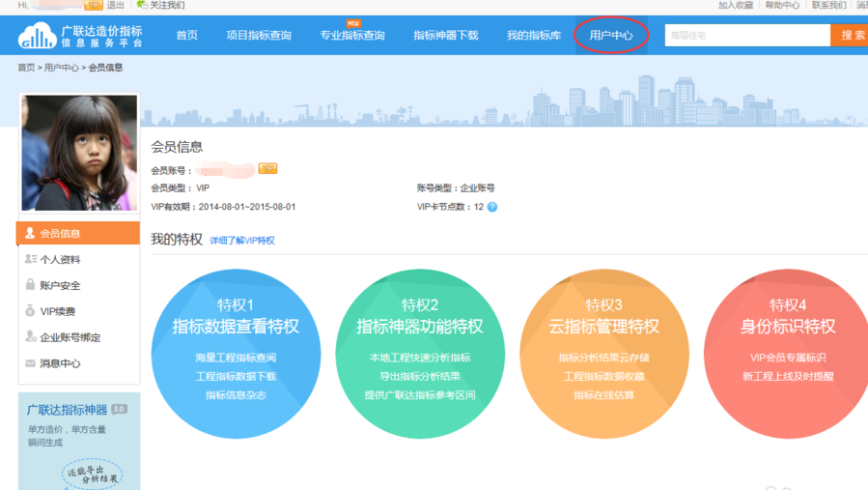Open 我的指标库 navigation item
Image resolution: width=868 pixels, height=490 pixels.
(x=534, y=36)
